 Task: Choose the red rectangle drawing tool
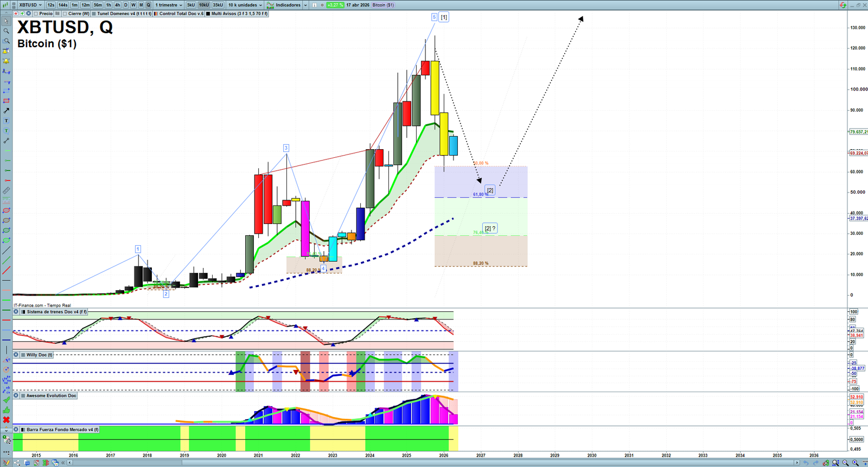[7, 101]
